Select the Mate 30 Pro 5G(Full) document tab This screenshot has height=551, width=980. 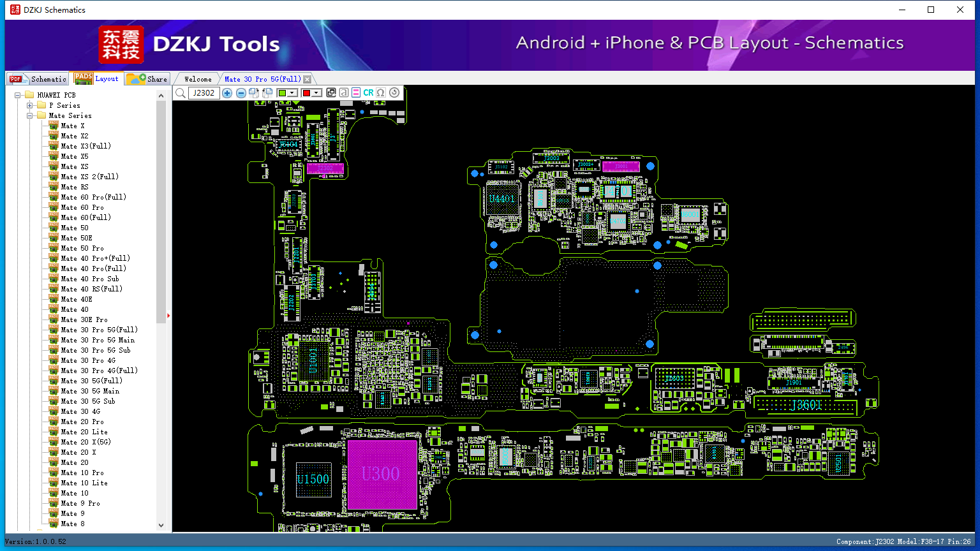coord(262,79)
